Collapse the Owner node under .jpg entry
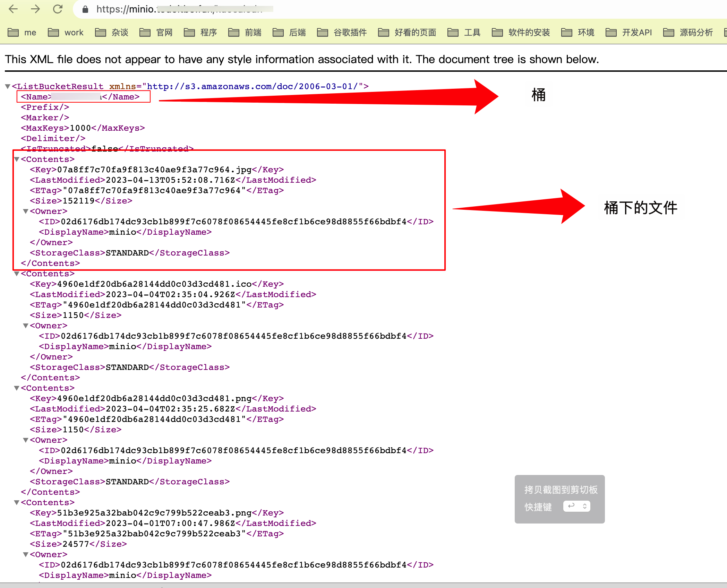Image resolution: width=727 pixels, height=588 pixels. [x=26, y=211]
